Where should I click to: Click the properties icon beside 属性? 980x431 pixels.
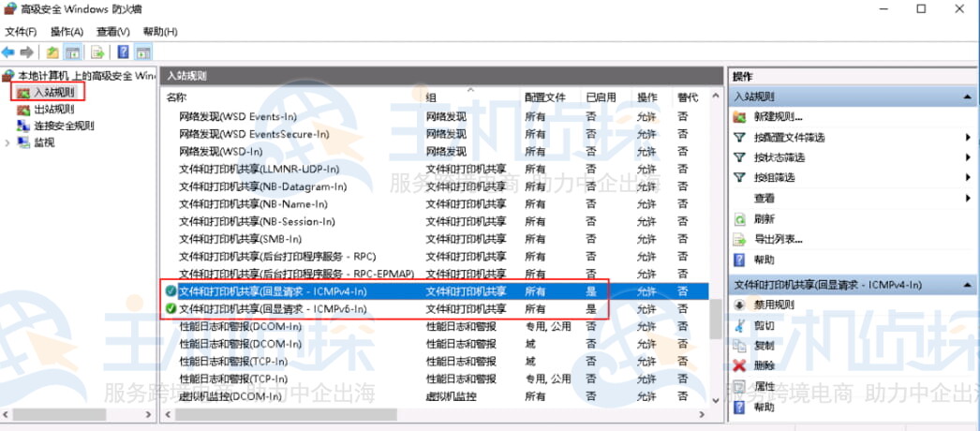[x=740, y=386]
